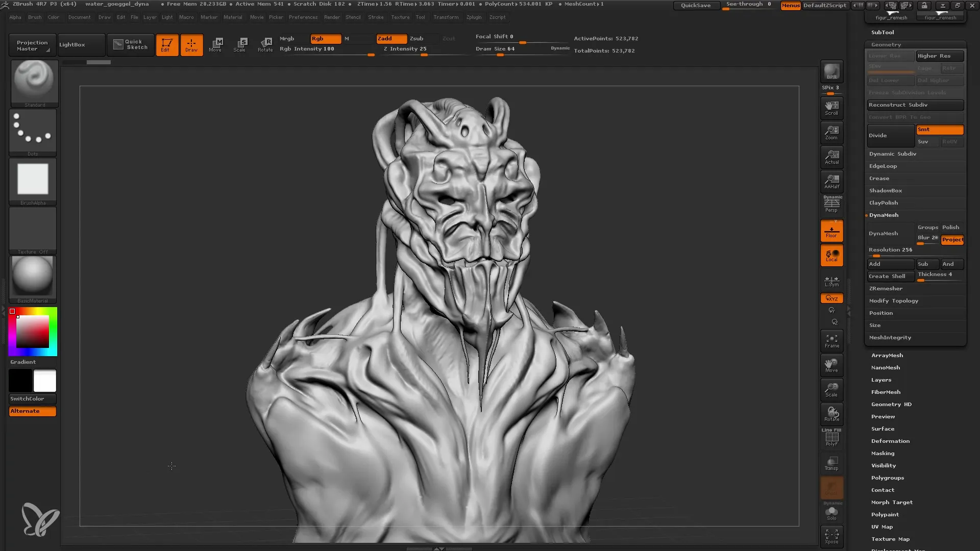
Task: Open the Texture Off selector
Action: click(x=33, y=230)
